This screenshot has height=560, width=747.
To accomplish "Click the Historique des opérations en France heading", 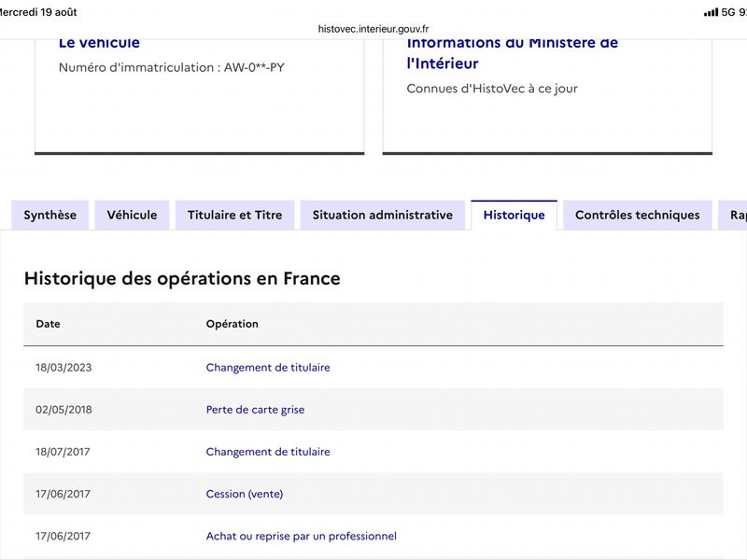I will point(182,278).
